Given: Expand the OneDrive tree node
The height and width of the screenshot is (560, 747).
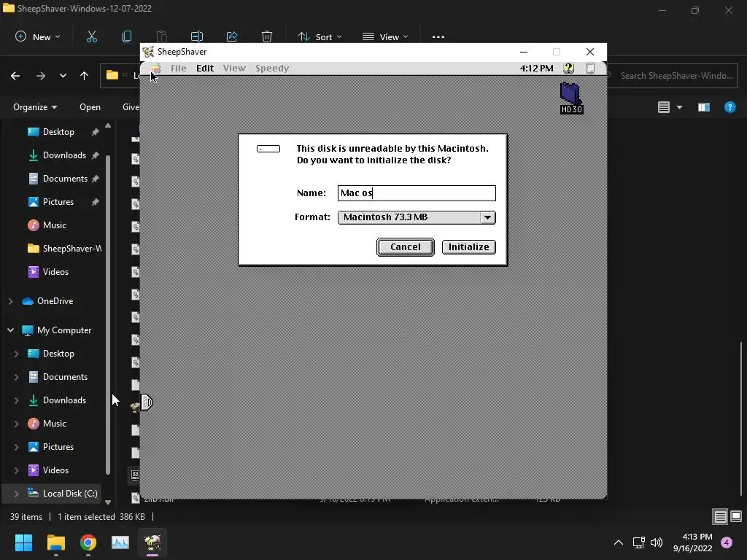Looking at the screenshot, I should click(10, 301).
